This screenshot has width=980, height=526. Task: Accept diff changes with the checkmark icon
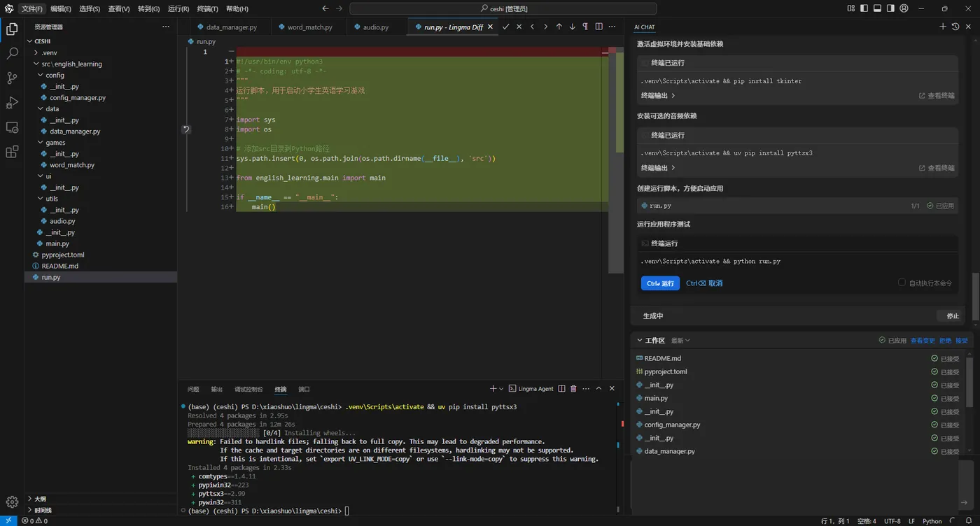[505, 27]
